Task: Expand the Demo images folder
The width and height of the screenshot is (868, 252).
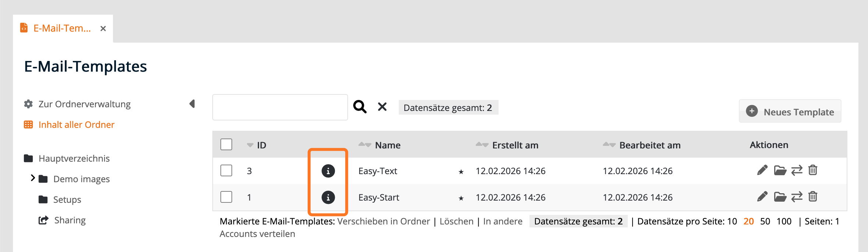Action: (x=33, y=178)
